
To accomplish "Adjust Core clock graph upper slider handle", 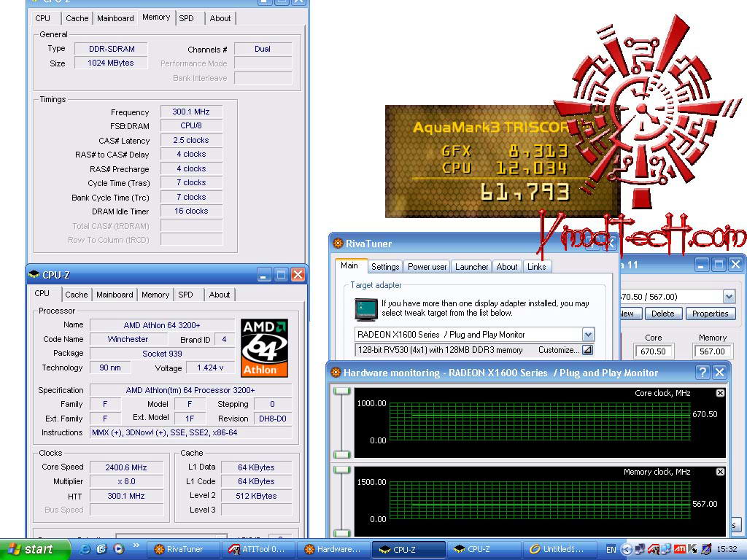I will point(342,391).
